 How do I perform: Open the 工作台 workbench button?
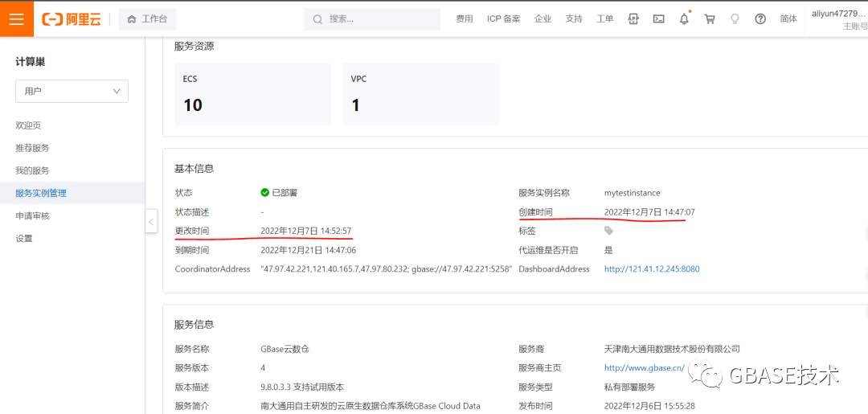[147, 19]
